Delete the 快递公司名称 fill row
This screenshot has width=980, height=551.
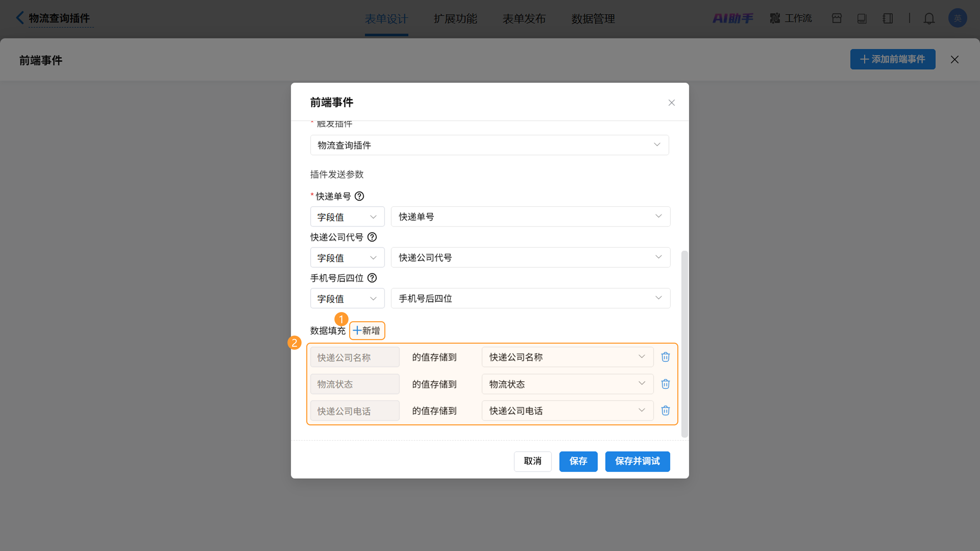pyautogui.click(x=665, y=357)
